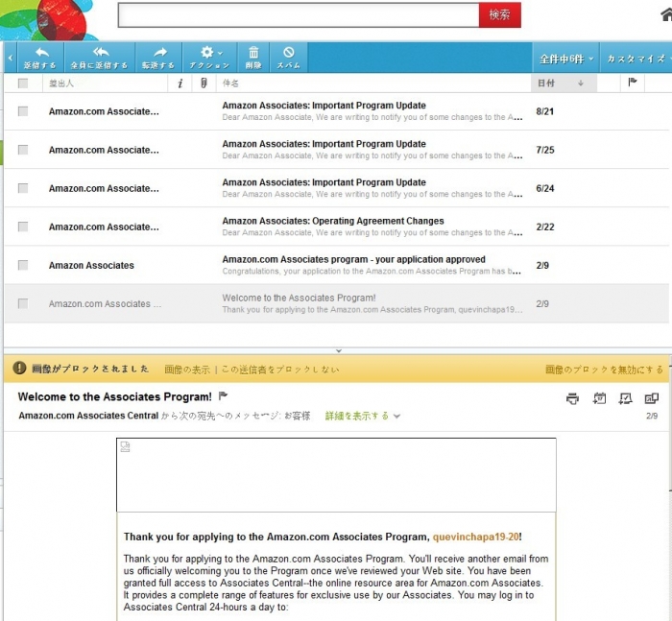The width and height of the screenshot is (672, 621).
Task: Click the calendar icon in message header
Action: pos(599,398)
